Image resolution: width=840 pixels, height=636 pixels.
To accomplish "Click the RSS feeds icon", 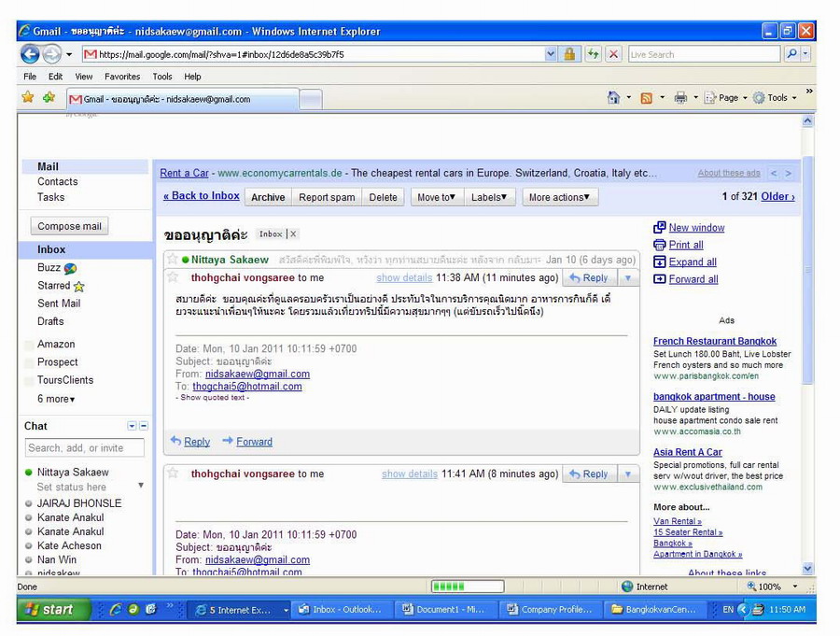I will 647,98.
